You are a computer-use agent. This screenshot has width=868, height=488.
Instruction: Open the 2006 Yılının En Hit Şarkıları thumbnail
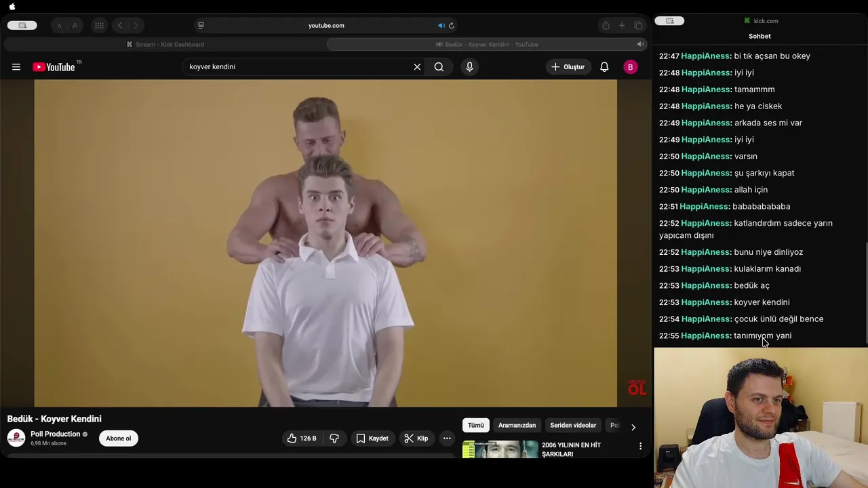point(500,450)
